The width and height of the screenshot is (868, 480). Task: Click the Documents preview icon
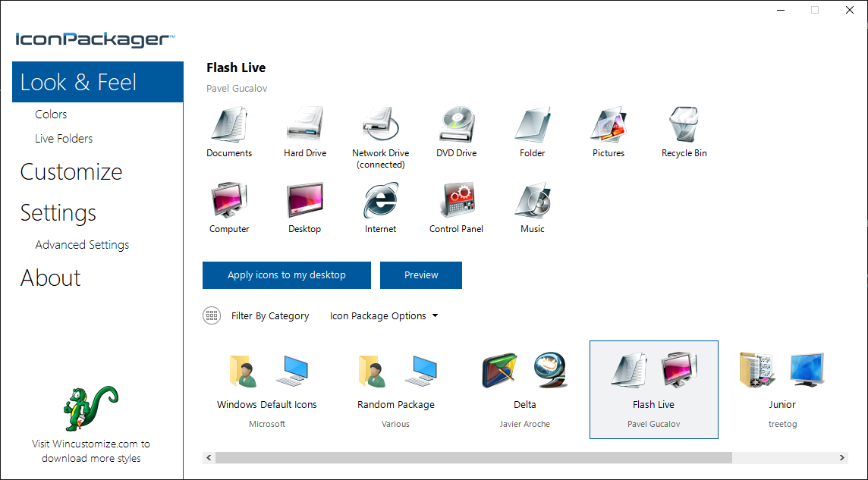tap(229, 125)
